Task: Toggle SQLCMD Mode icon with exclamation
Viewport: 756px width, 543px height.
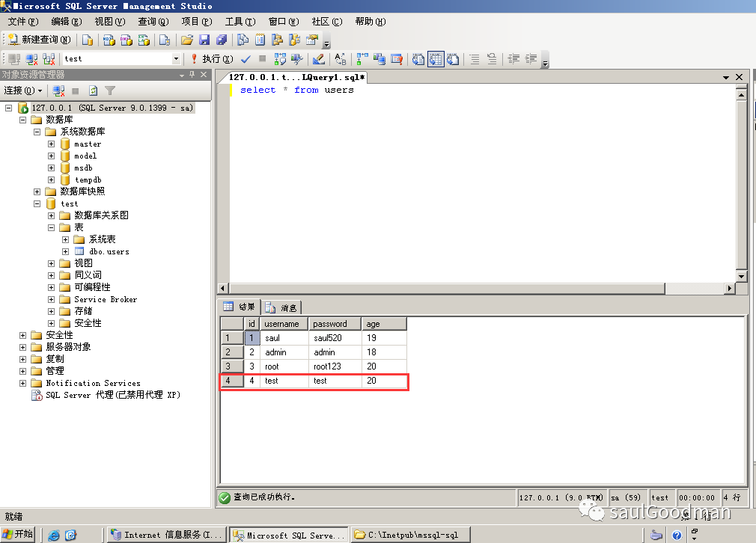Action: 397,59
